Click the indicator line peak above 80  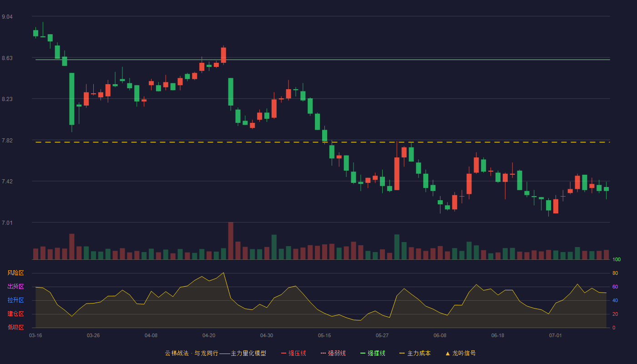[x=223, y=273]
